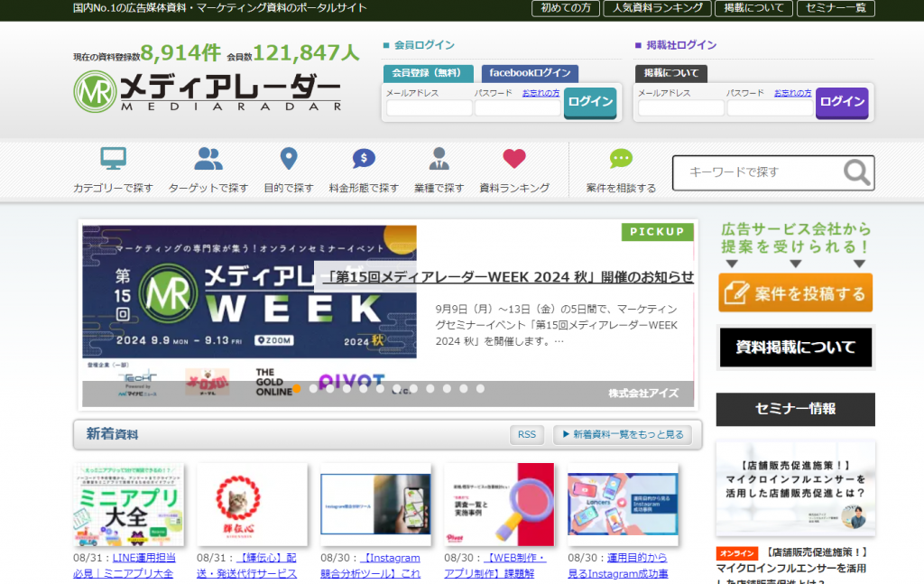Select the first orange carousel dot
The width and height of the screenshot is (924, 584).
(297, 389)
